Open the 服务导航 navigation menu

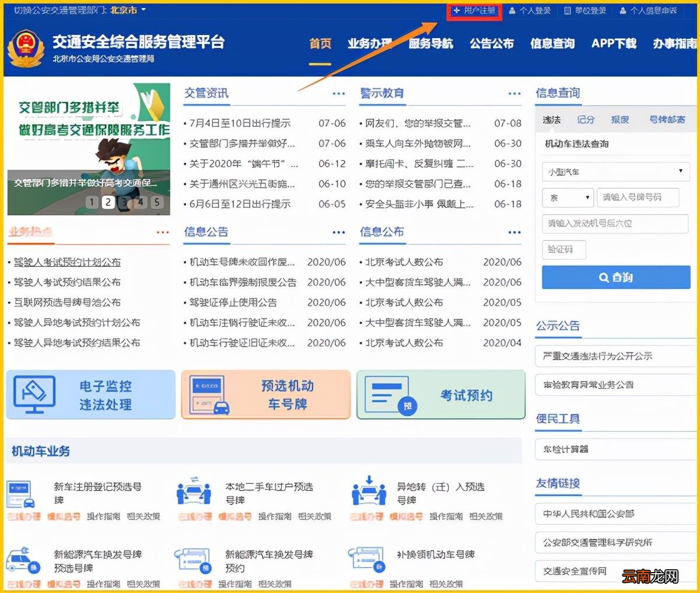[x=431, y=44]
